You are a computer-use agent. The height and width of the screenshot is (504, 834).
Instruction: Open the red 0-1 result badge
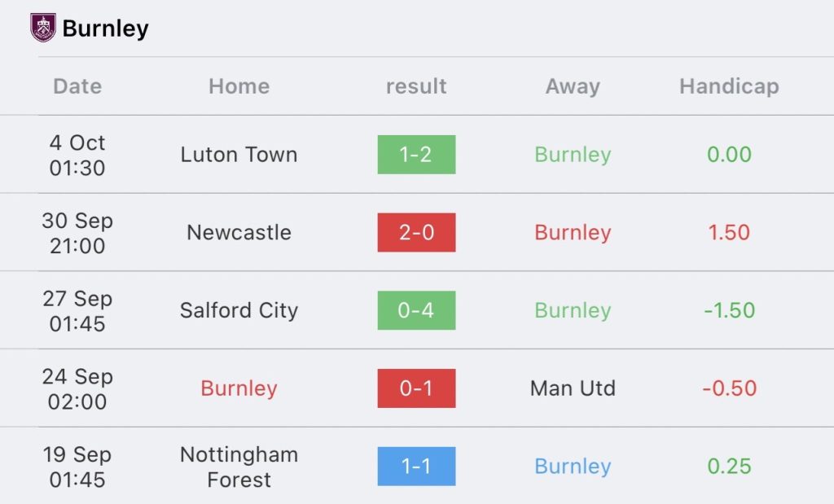(x=416, y=388)
